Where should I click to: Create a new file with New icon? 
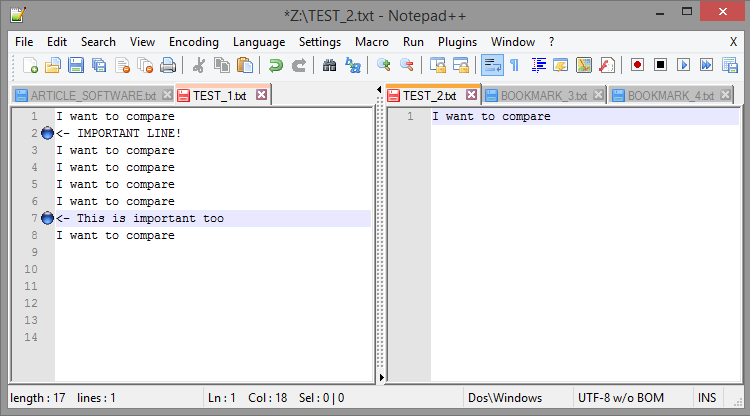click(30, 65)
